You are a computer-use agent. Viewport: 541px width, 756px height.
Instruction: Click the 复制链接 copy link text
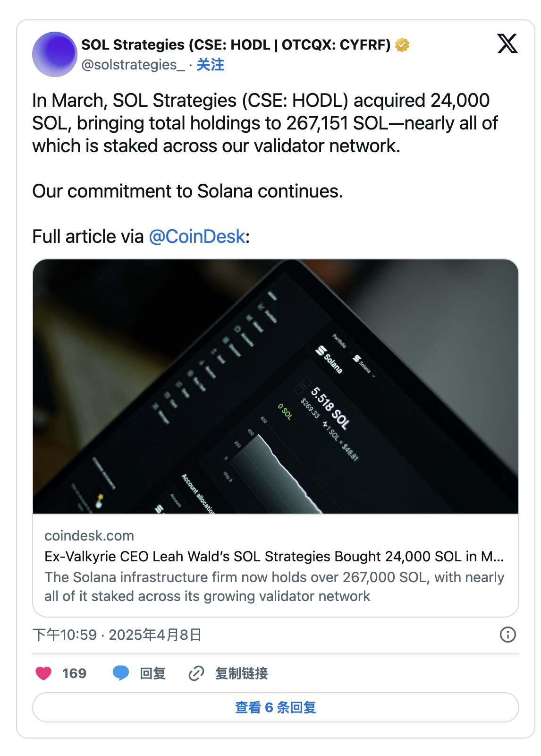click(x=241, y=673)
